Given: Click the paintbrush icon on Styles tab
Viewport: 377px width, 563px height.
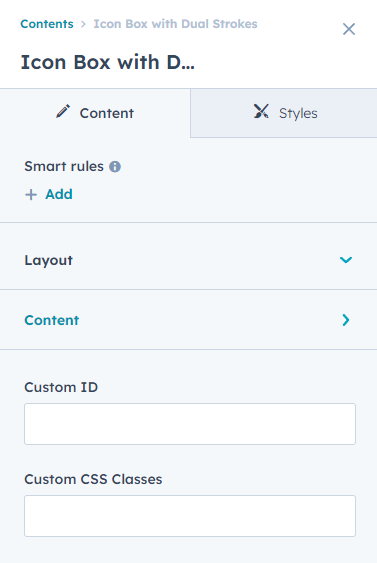Looking at the screenshot, I should 261,111.
